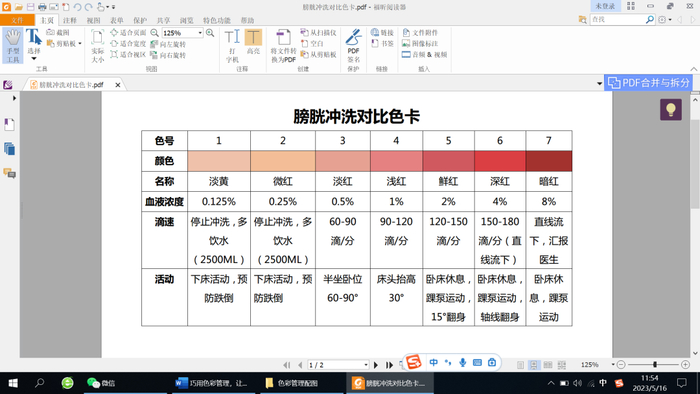The image size is (700, 394).
Task: Open the ribbon zoom percentage dropdown
Action: [200, 33]
